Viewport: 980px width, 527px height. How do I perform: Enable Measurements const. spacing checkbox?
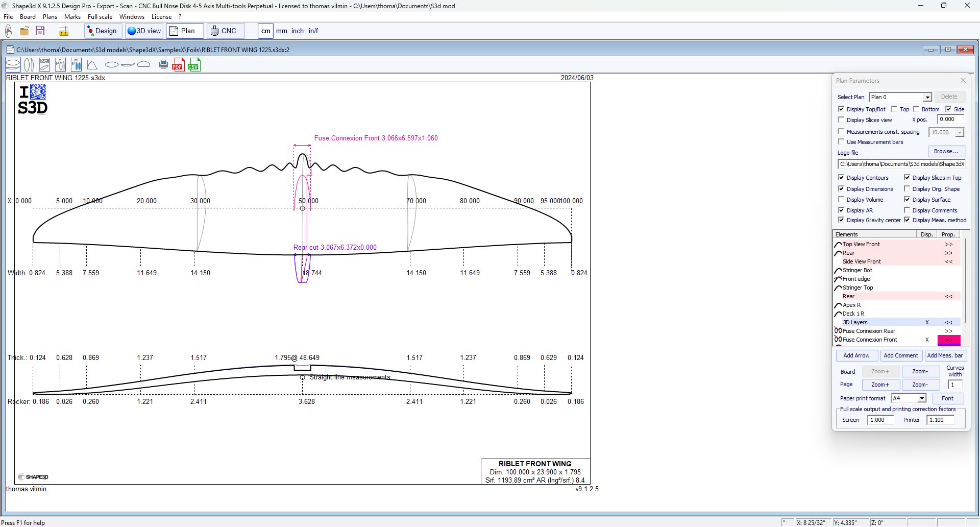tap(841, 131)
